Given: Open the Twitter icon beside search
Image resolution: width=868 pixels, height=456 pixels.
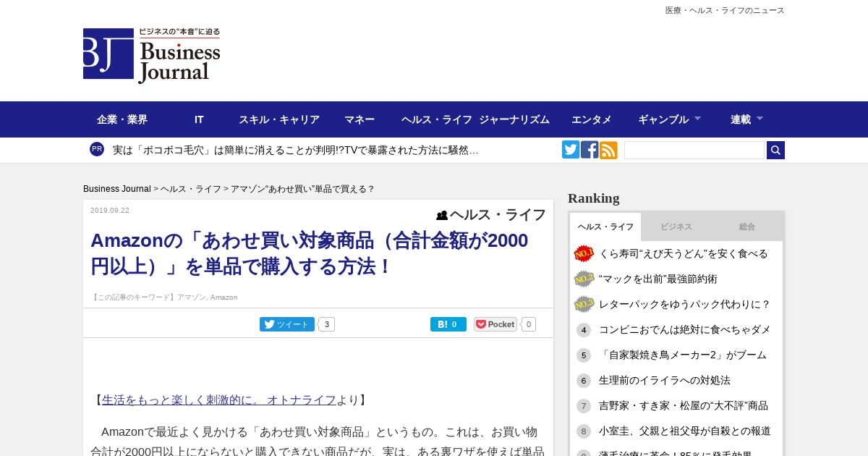Looking at the screenshot, I should (571, 150).
